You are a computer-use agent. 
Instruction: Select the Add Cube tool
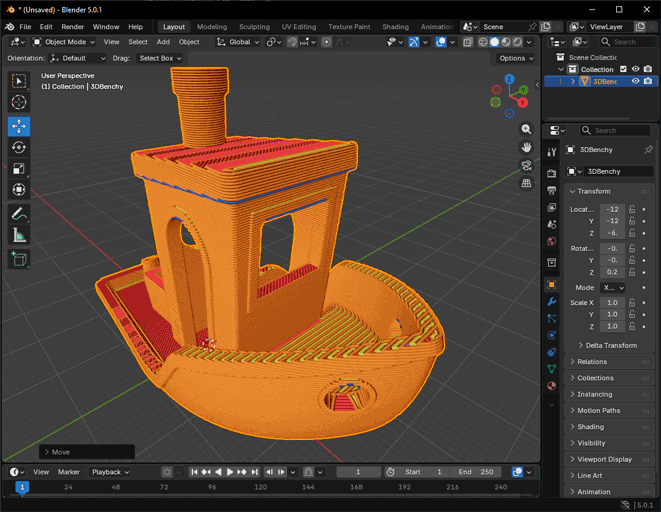point(19,259)
